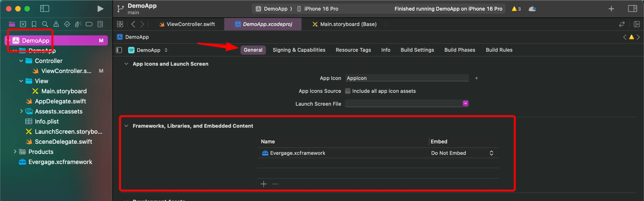Select the DemoApp project in navigator
The image size is (644, 201).
(x=56, y=41)
